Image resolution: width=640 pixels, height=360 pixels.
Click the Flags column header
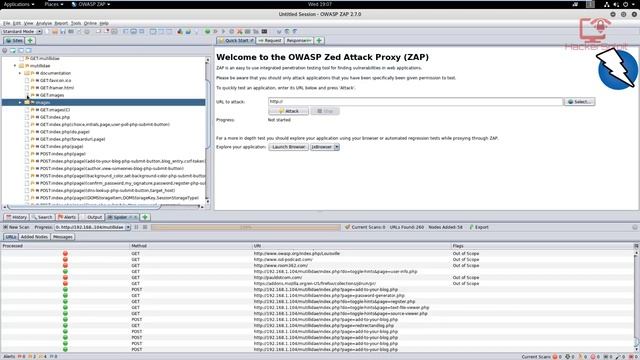pos(542,246)
